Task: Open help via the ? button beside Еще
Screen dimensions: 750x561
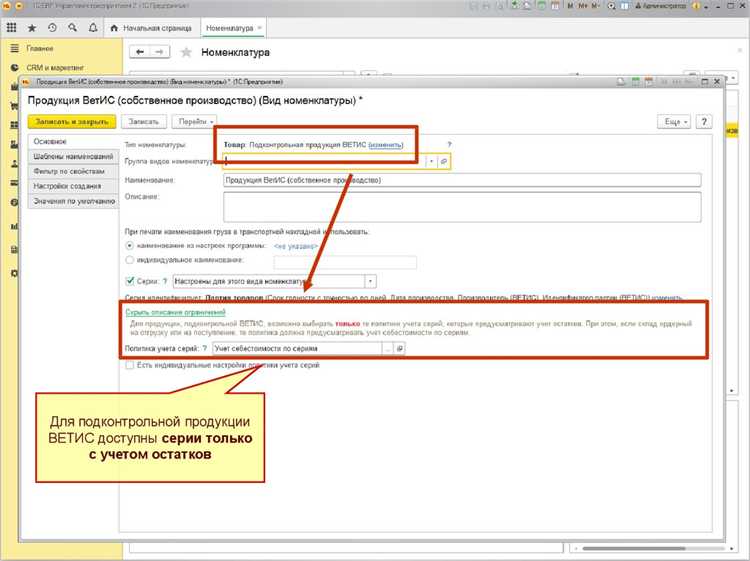Action: coord(704,121)
